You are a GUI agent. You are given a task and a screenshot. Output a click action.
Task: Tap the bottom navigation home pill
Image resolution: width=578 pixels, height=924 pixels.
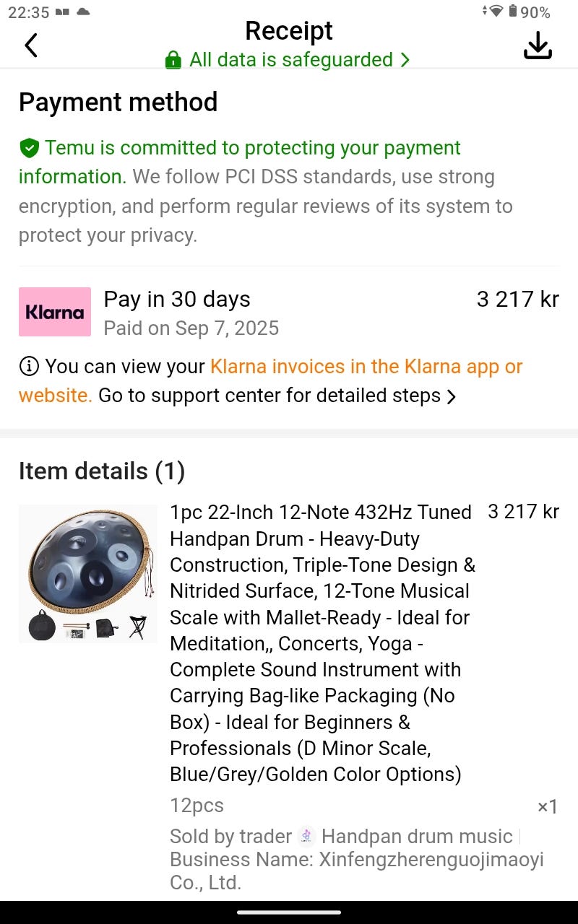[x=289, y=912]
